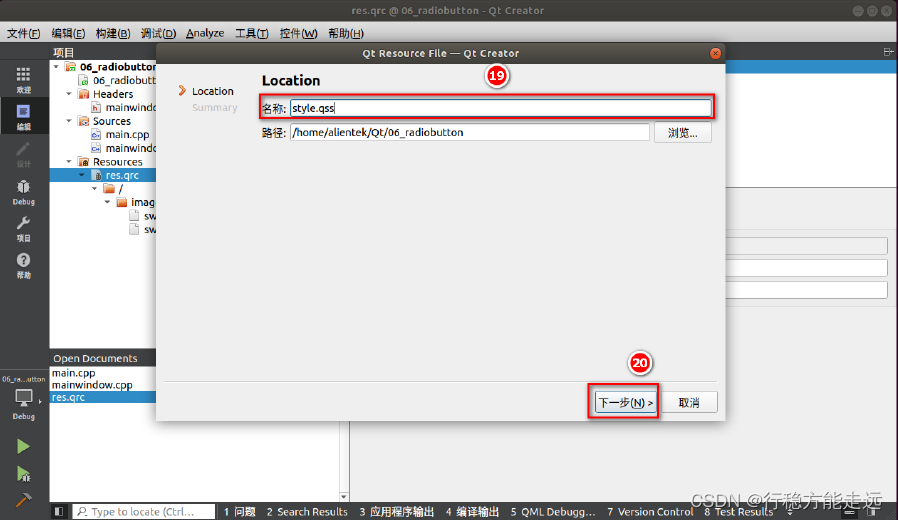The width and height of the screenshot is (898, 520).
Task: Select the res.qrc file icon in tree
Action: tap(98, 175)
